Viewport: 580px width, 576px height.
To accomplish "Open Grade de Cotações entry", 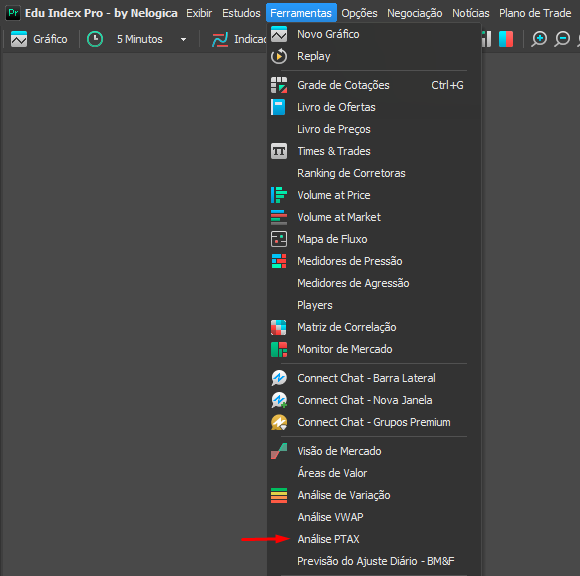I will click(374, 85).
